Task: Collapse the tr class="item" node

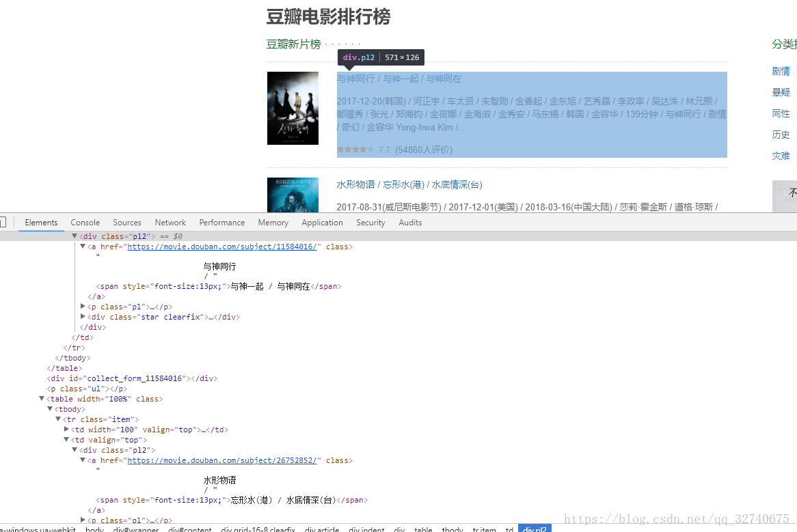Action: point(58,419)
